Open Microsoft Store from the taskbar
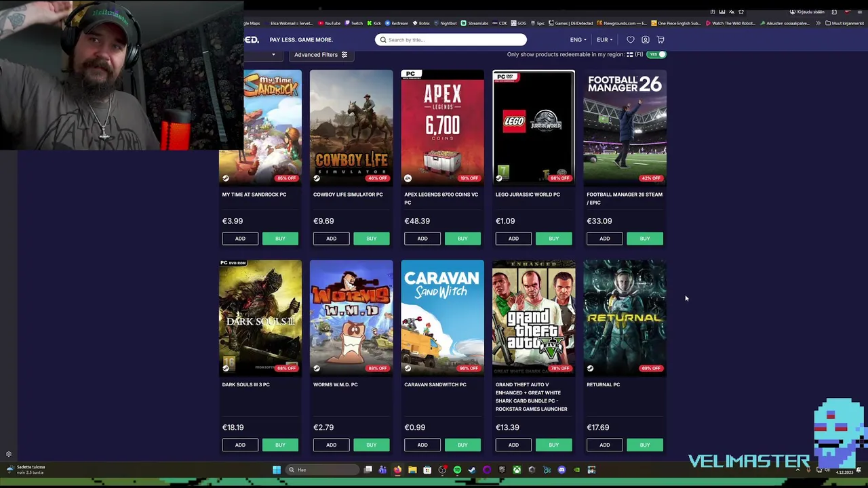Viewport: 868px width, 488px height. click(427, 470)
